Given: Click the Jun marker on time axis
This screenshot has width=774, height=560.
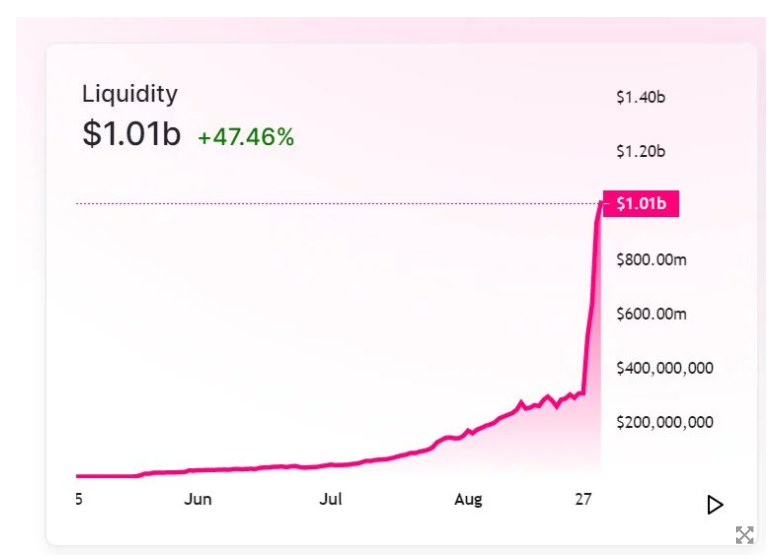Looking at the screenshot, I should click(198, 499).
